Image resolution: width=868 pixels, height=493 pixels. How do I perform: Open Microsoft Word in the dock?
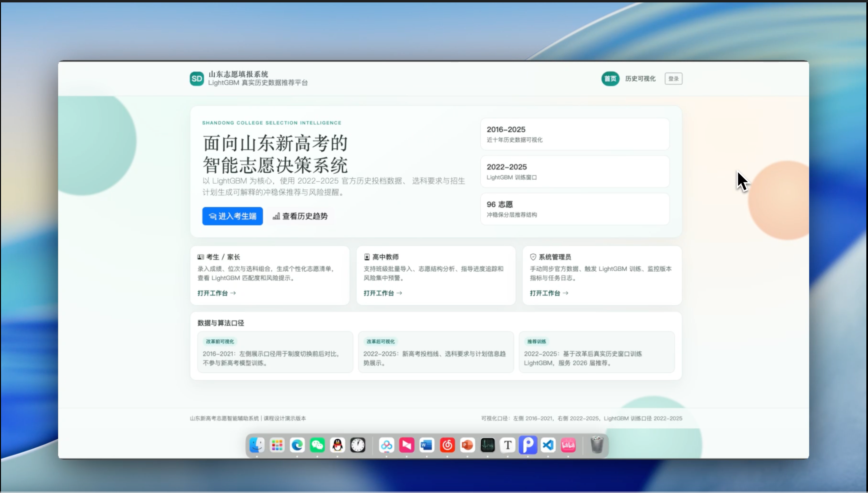[427, 445]
